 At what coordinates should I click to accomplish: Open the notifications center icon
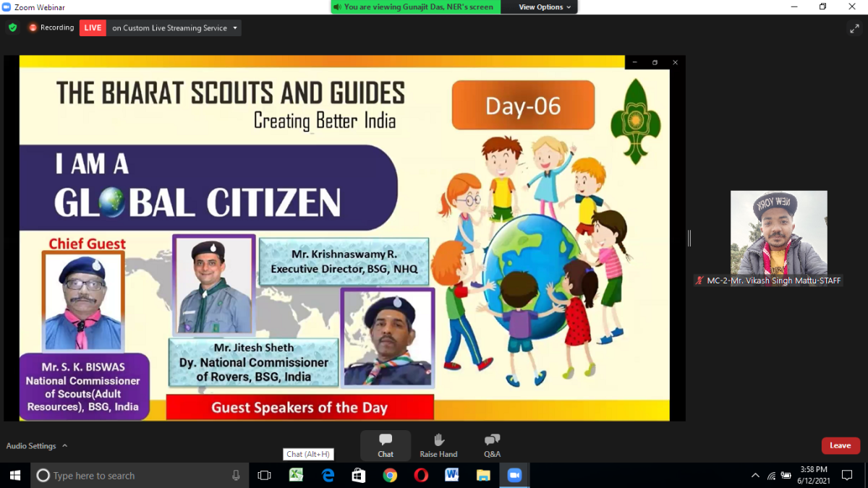point(848,475)
